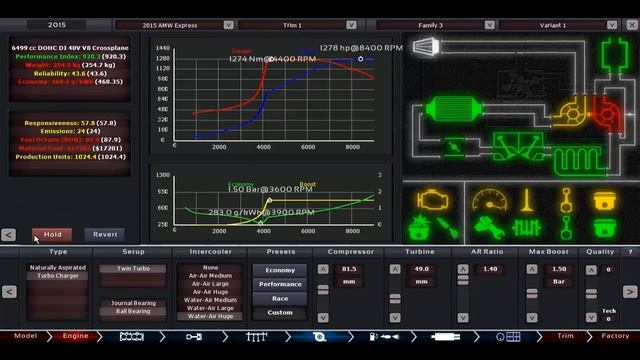The height and width of the screenshot is (360, 640).
Task: Click the yellow valve icon
Action: click(x=527, y=200)
